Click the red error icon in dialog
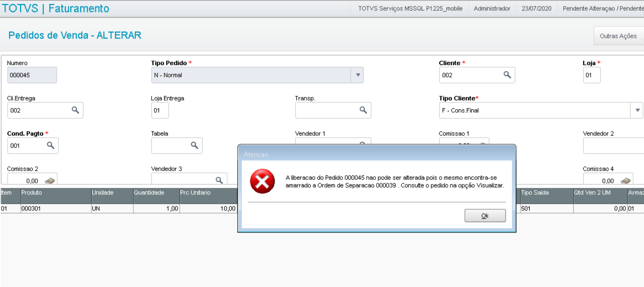 point(262,181)
